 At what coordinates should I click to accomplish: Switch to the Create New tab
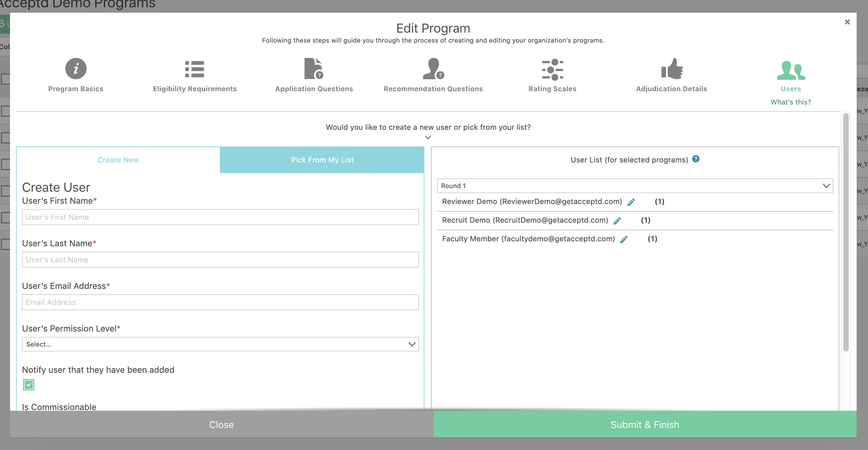(118, 160)
